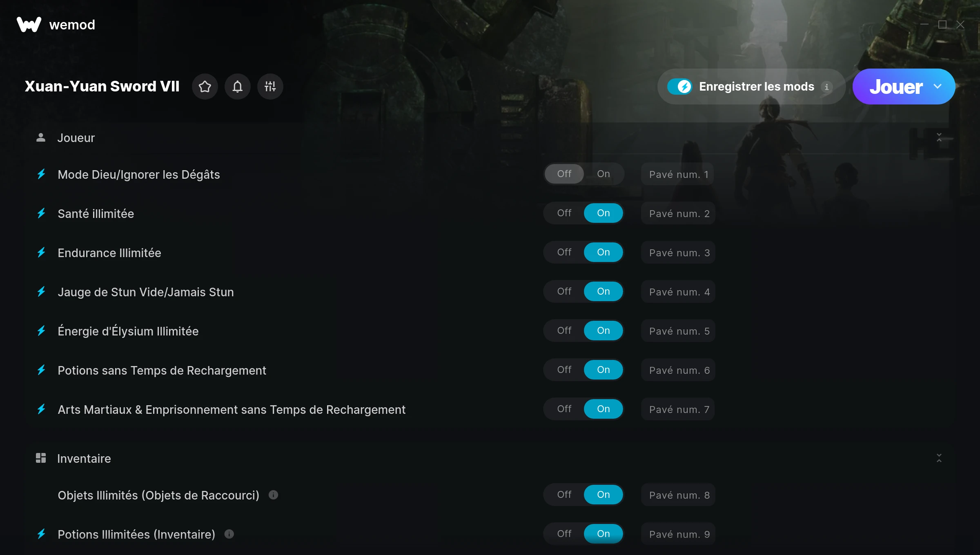Turn Off Santé illimitée
Viewport: 980px width, 555px height.
pos(564,213)
